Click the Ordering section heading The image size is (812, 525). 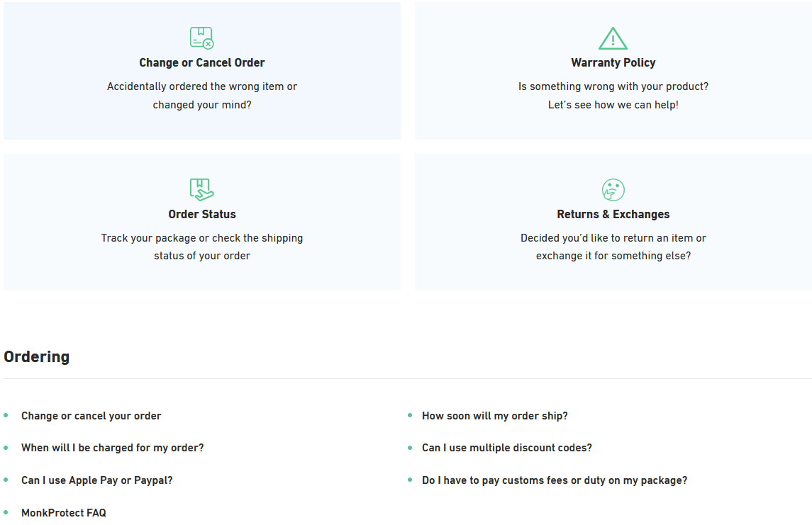37,357
